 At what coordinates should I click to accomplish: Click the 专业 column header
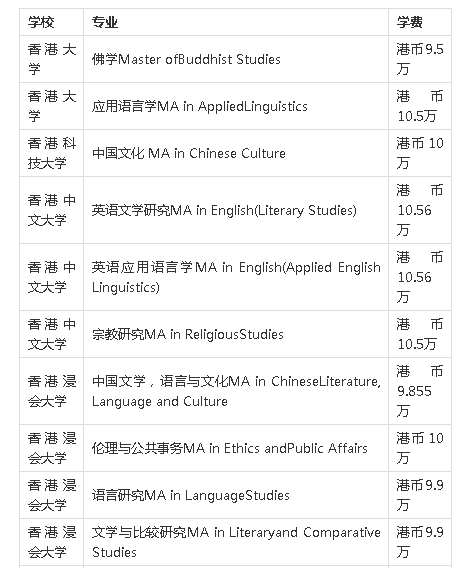(236, 22)
